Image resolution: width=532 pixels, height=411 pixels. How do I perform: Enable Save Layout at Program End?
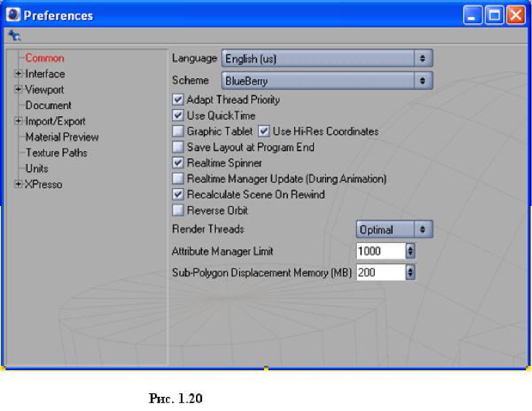(178, 147)
